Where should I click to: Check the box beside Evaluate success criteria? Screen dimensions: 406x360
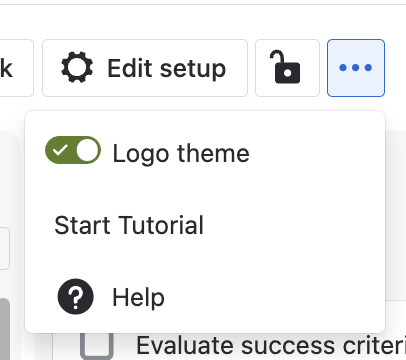97,345
